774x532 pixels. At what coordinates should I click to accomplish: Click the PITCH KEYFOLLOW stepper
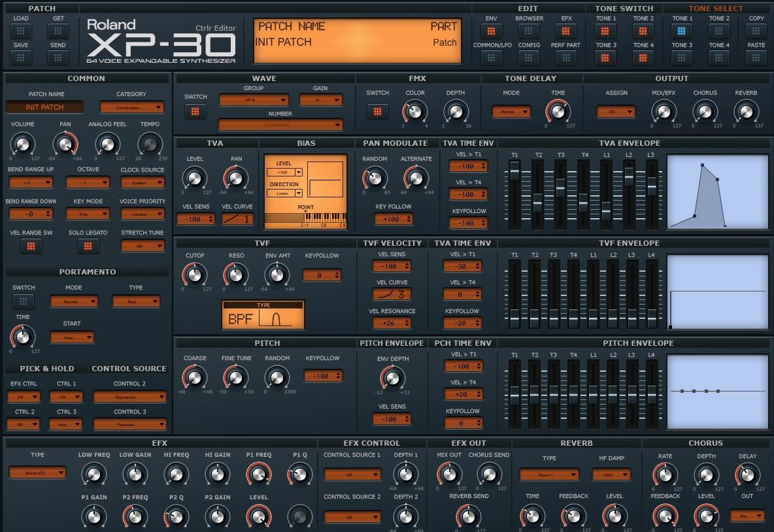(323, 376)
